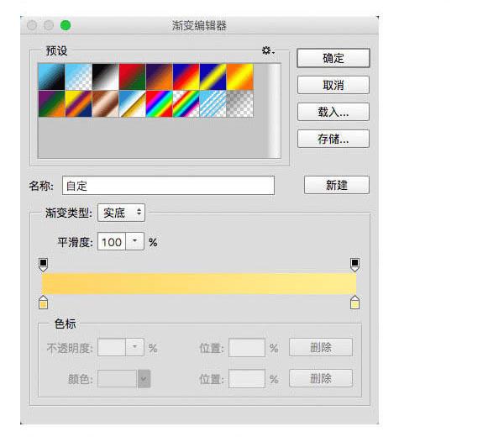Select the transparent blue stripes preset
The width and height of the screenshot is (504, 437).
click(213, 103)
